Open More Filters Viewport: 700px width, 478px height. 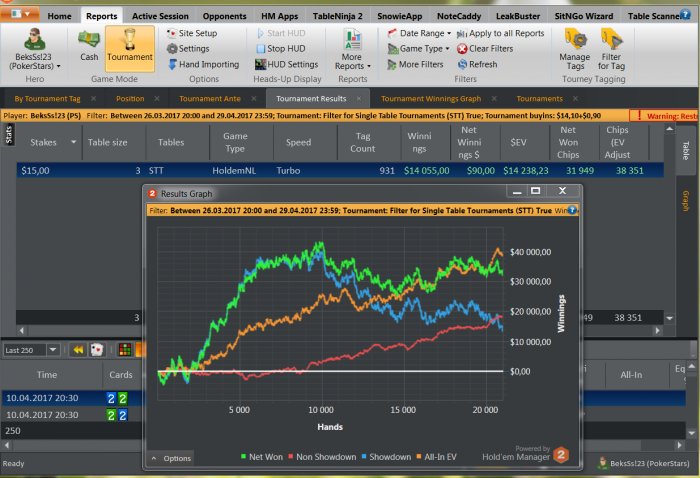tap(415, 64)
